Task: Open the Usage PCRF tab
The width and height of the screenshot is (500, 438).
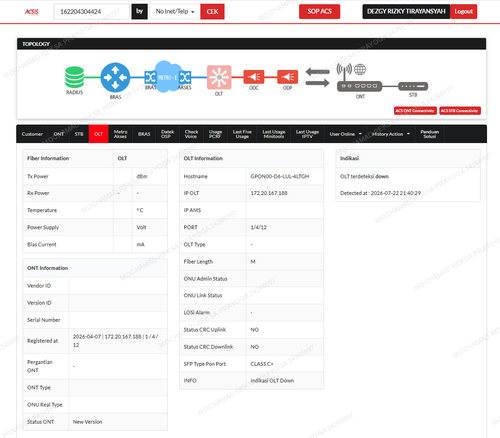Action: 215,134
